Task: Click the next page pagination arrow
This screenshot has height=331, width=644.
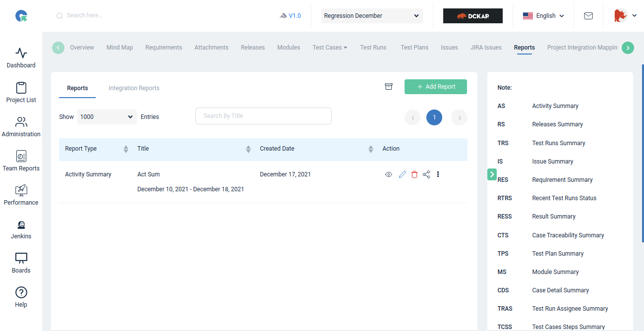Action: click(x=460, y=117)
